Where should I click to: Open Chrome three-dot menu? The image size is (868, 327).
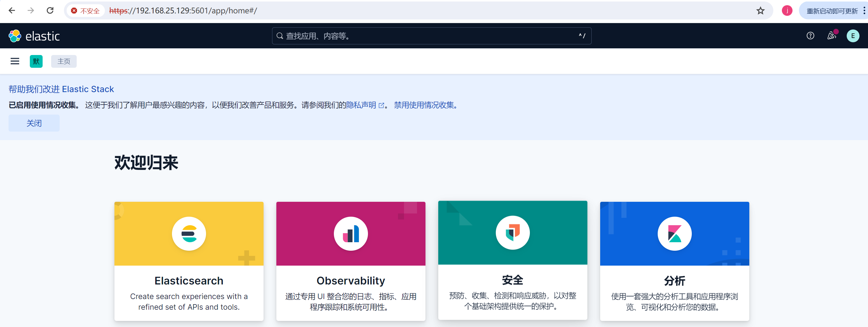point(864,11)
